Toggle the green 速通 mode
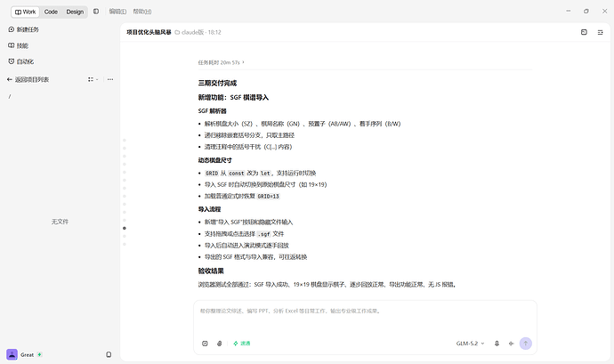614x364 pixels. click(242, 344)
